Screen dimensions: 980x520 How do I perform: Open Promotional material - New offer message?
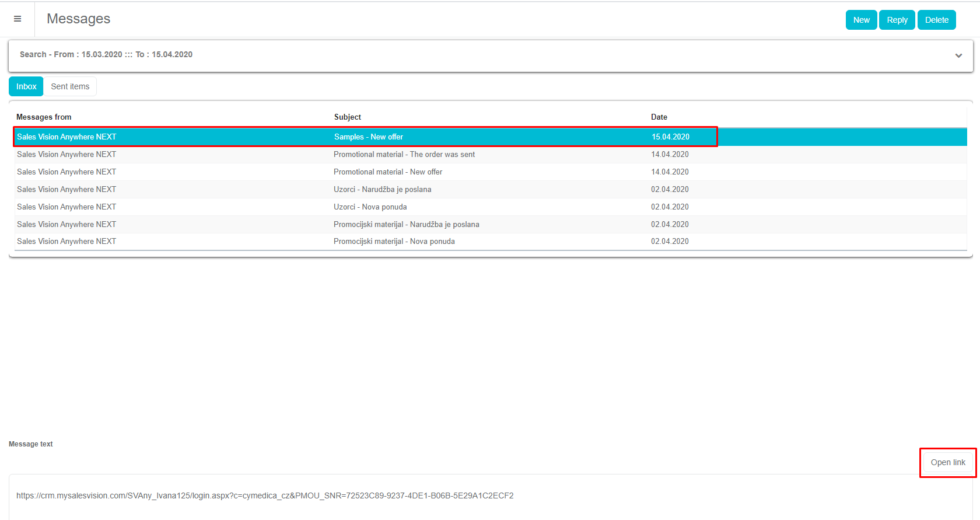click(387, 172)
